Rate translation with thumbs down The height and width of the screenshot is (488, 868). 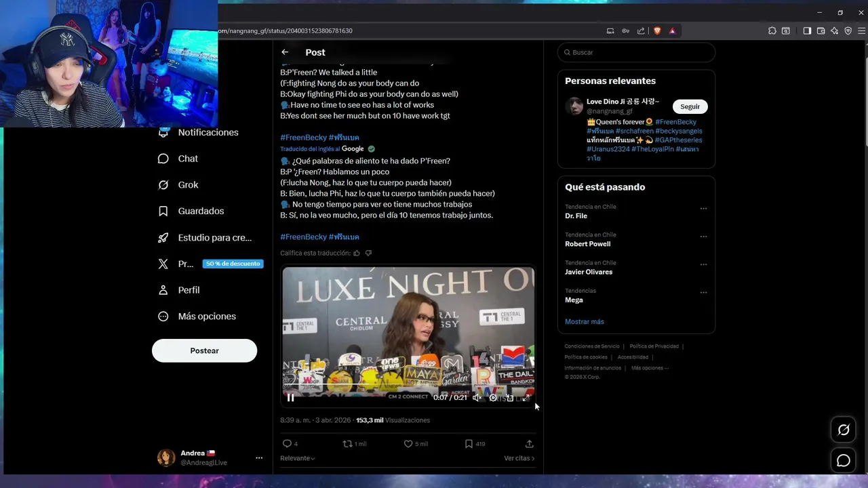click(368, 253)
